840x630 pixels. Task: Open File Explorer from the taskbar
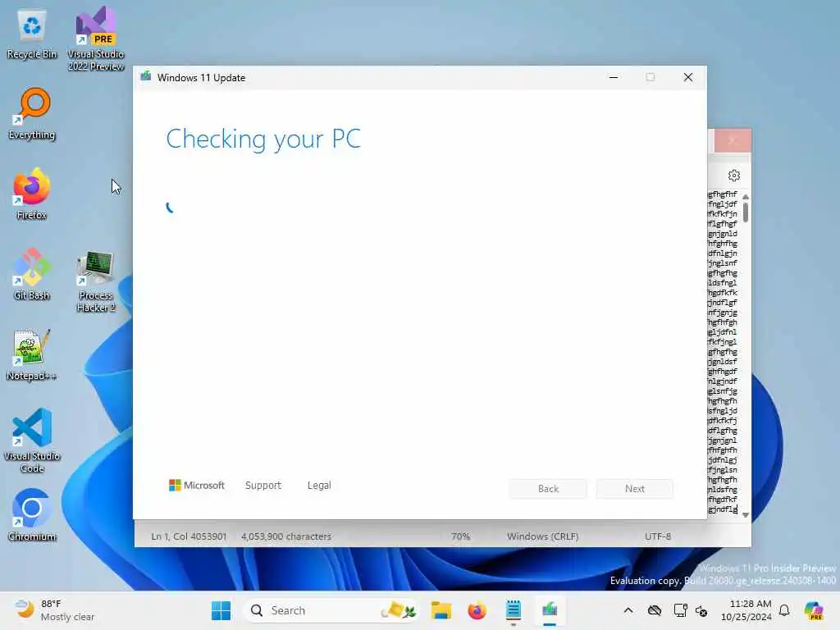click(x=441, y=610)
